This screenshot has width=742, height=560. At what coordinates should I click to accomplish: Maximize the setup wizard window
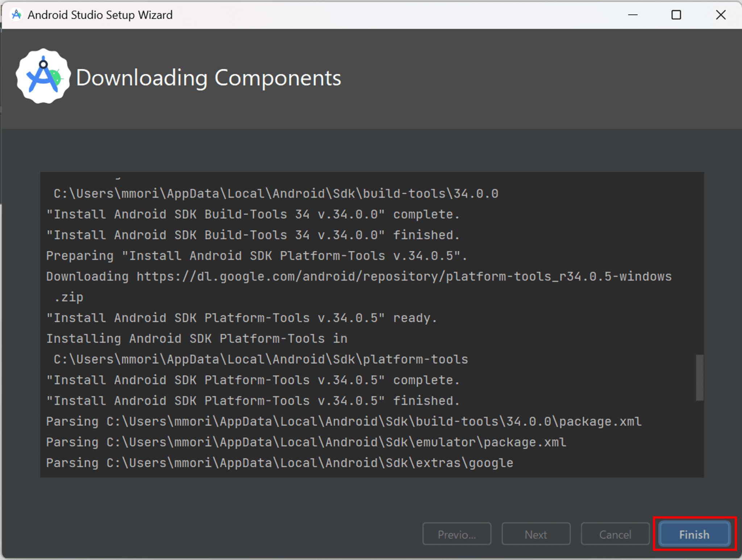point(676,15)
